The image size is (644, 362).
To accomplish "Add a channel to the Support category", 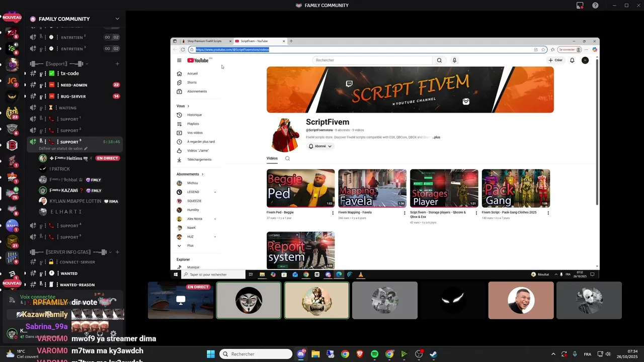I will click(117, 64).
